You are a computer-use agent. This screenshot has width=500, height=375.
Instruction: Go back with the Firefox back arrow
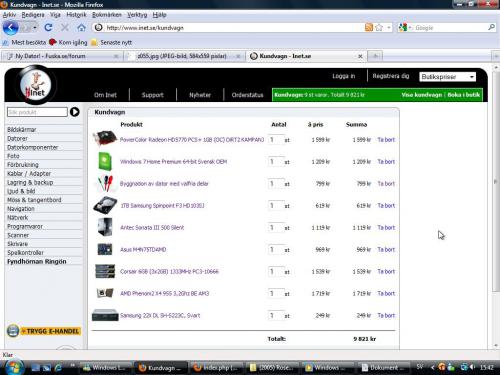coord(10,28)
